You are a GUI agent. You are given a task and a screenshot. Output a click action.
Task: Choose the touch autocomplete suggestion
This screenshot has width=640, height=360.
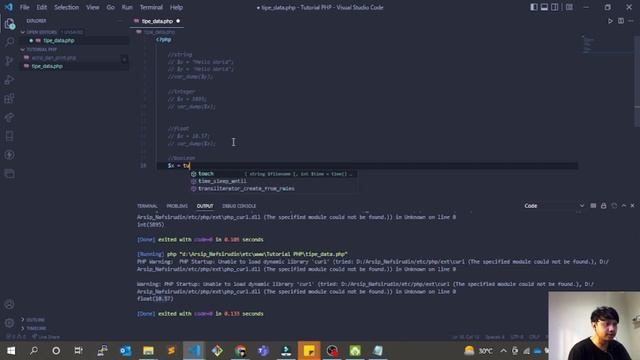tap(273, 174)
